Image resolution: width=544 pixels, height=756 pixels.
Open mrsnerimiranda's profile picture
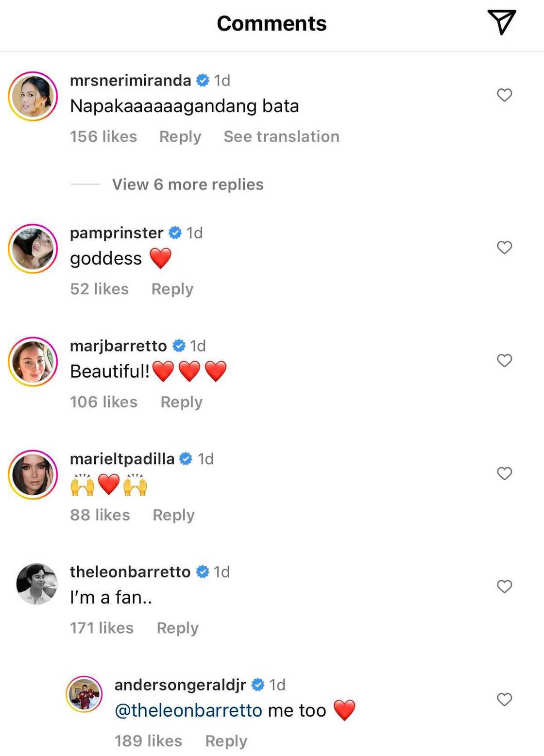[33, 96]
